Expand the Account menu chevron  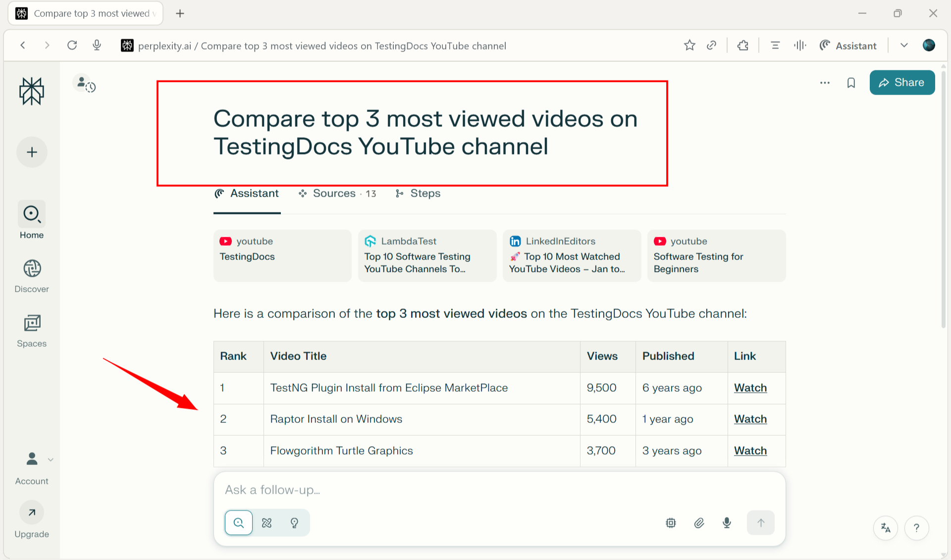tap(51, 459)
